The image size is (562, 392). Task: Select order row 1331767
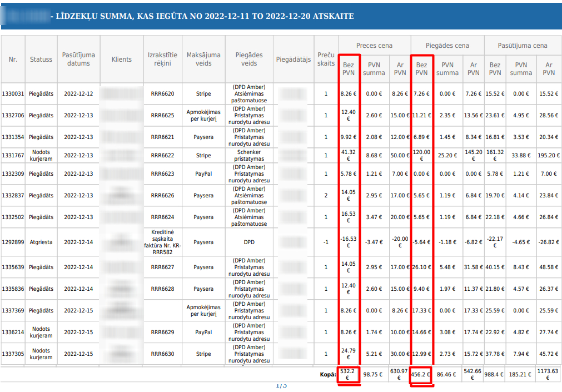[x=281, y=155]
